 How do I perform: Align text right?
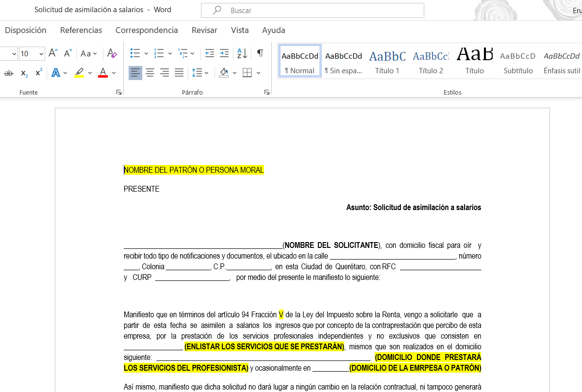coord(165,73)
